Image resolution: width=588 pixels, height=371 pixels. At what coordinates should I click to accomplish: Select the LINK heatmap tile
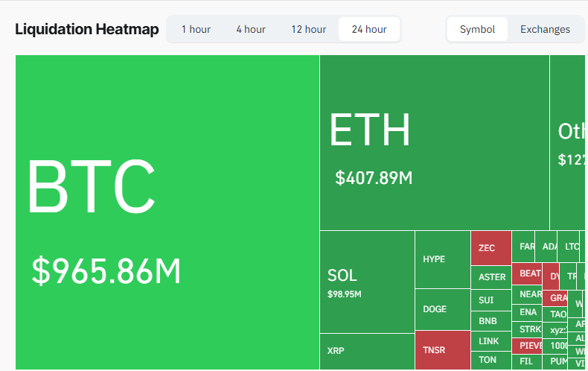pyautogui.click(x=491, y=341)
